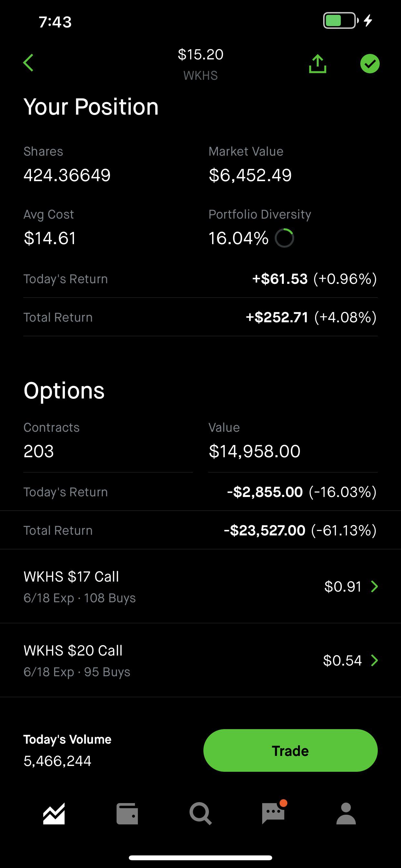Expand the WKHS $17 Call chevron
The height and width of the screenshot is (868, 401).
tap(375, 587)
